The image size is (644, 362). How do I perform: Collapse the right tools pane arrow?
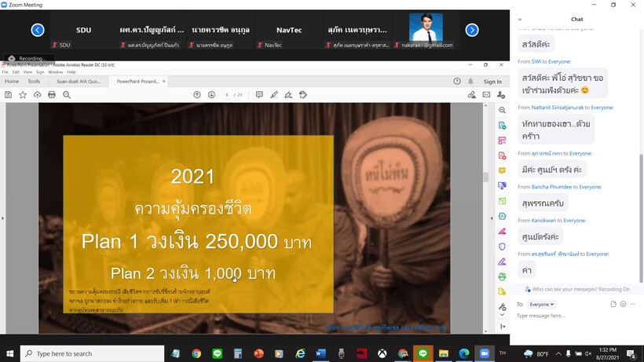[x=503, y=327]
